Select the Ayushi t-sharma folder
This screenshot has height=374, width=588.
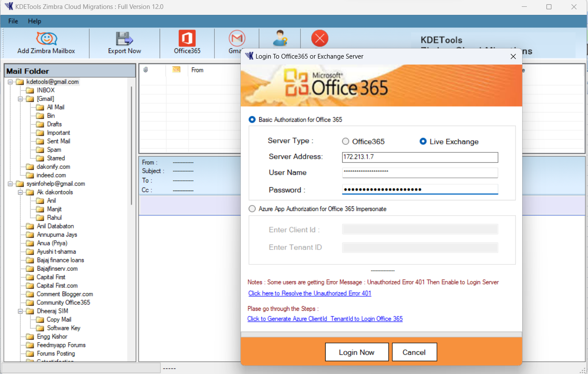pos(56,252)
